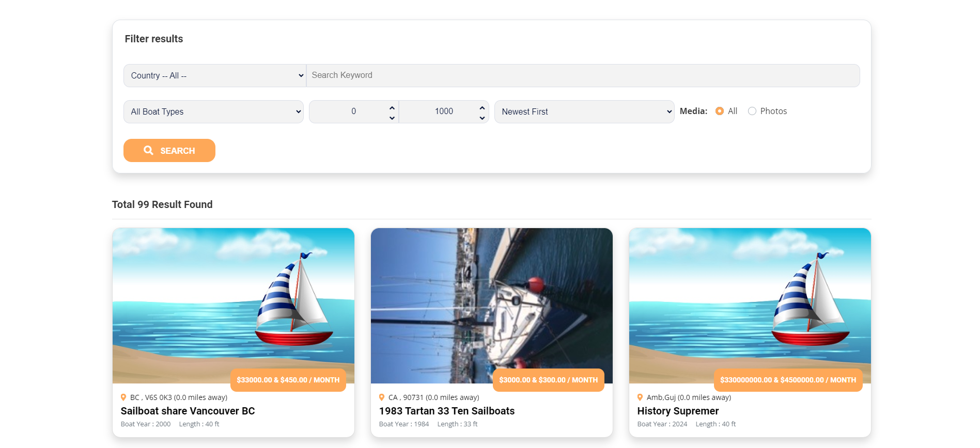Click the $33000.00 & $450.00 / MONTH price badge
Viewport: 980px width, 448px height.
[288, 380]
